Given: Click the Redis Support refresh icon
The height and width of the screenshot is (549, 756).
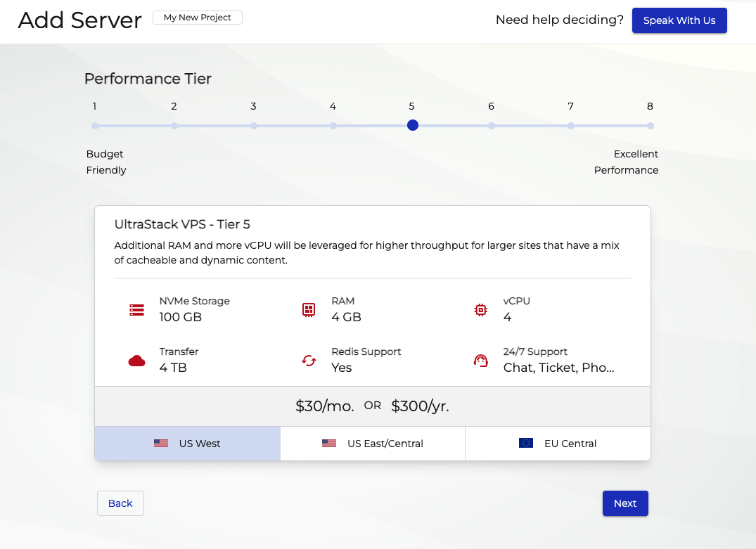Looking at the screenshot, I should point(308,361).
